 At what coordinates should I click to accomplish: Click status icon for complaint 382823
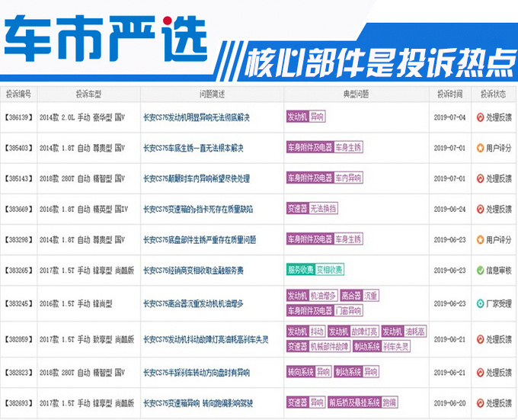(481, 373)
